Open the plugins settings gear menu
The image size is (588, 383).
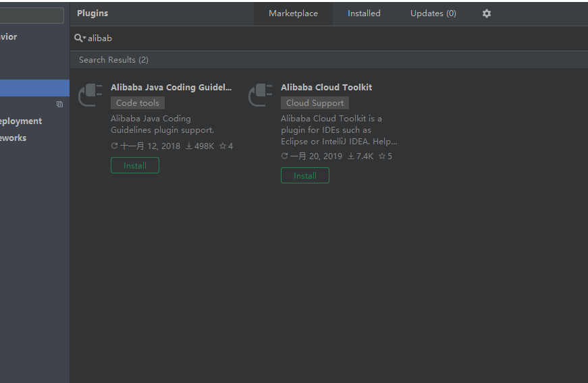[x=486, y=13]
